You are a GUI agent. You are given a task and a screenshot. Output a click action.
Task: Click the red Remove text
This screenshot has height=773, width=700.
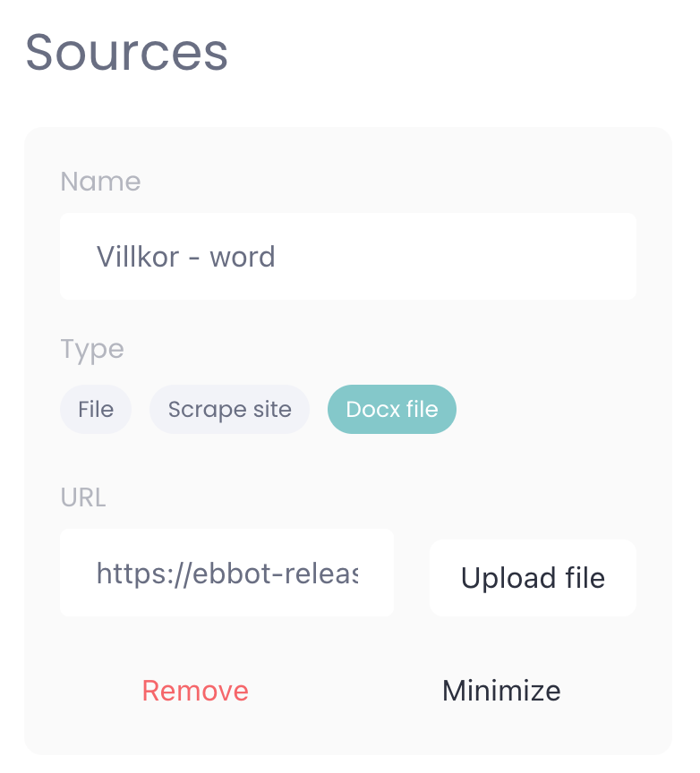click(195, 691)
